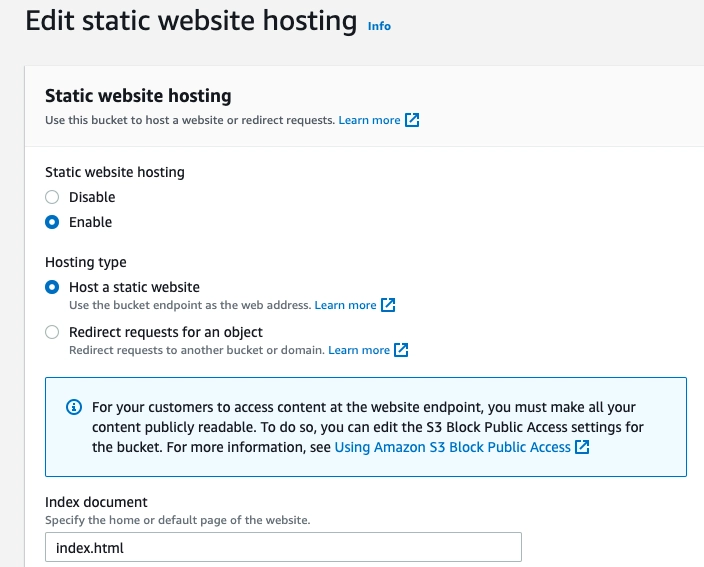Open Using Amazon S3 Block Public Access link
Viewport: 704px width, 567px height.
(452, 447)
